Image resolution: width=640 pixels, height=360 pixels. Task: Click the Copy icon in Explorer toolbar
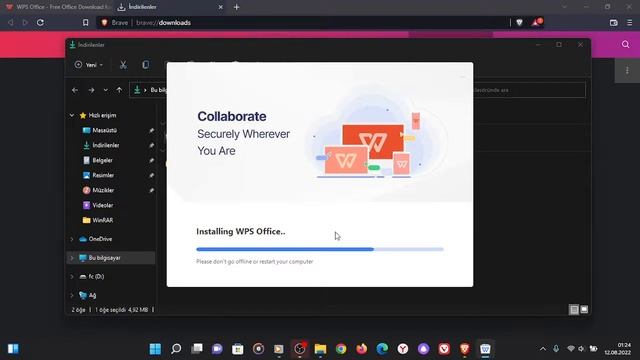click(x=145, y=65)
